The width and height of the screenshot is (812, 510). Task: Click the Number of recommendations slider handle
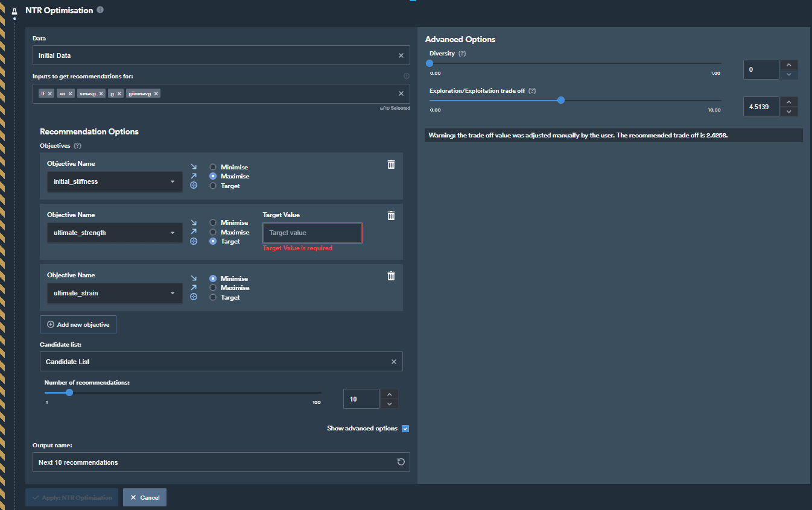coord(69,392)
